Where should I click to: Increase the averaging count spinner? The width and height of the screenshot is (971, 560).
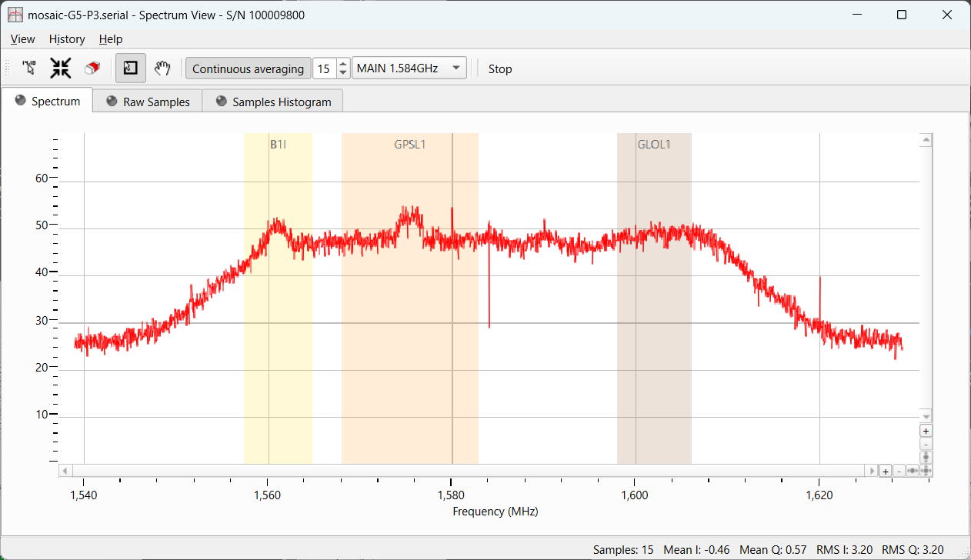(x=343, y=64)
